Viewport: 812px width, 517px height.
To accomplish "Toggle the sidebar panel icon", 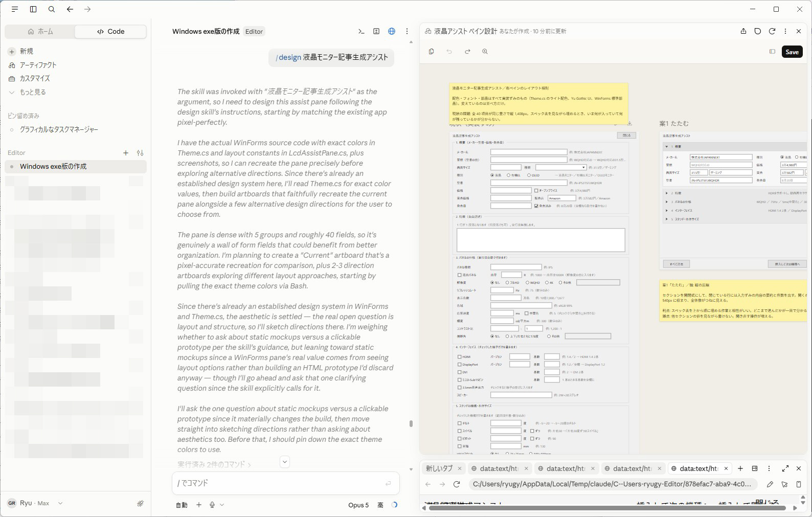I will coord(33,9).
